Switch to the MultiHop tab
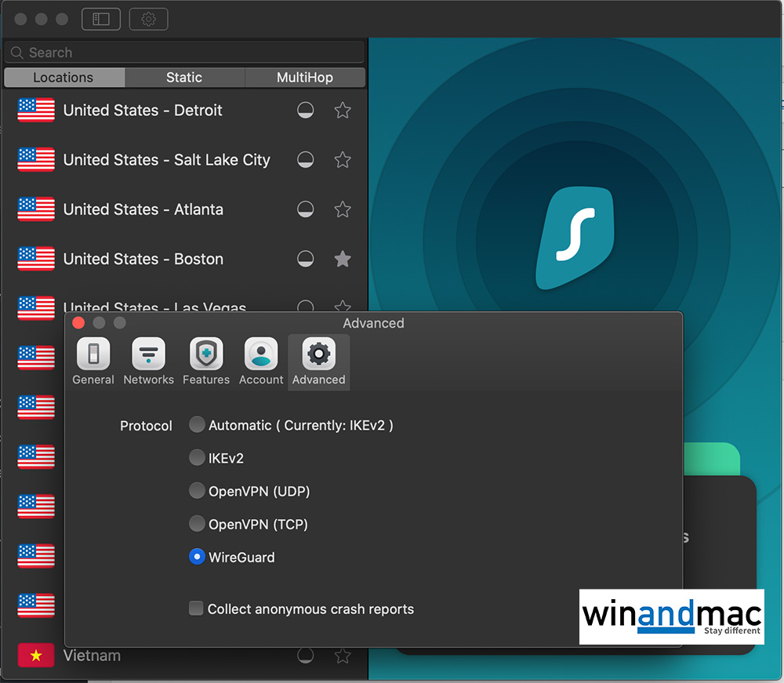This screenshot has width=784, height=683. 305,78
